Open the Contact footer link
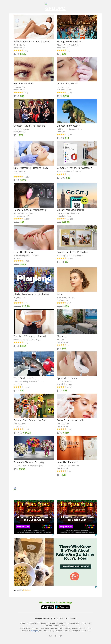 click(x=73, y=618)
